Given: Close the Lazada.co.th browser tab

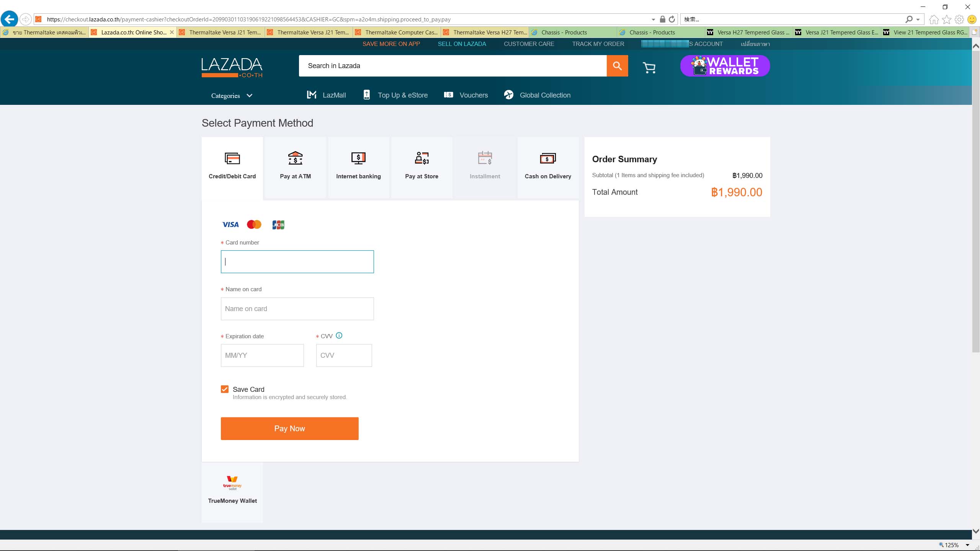Looking at the screenshot, I should click(x=172, y=32).
